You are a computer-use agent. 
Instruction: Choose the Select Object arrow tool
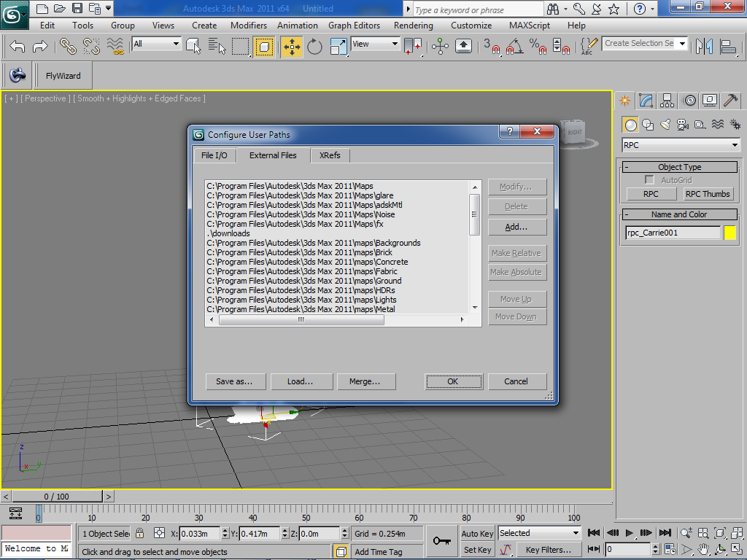[x=193, y=47]
